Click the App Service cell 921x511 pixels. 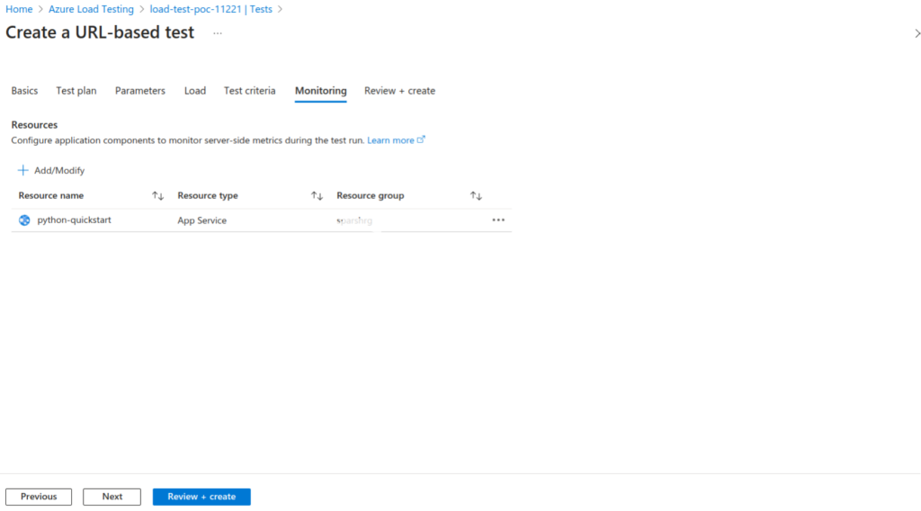202,220
